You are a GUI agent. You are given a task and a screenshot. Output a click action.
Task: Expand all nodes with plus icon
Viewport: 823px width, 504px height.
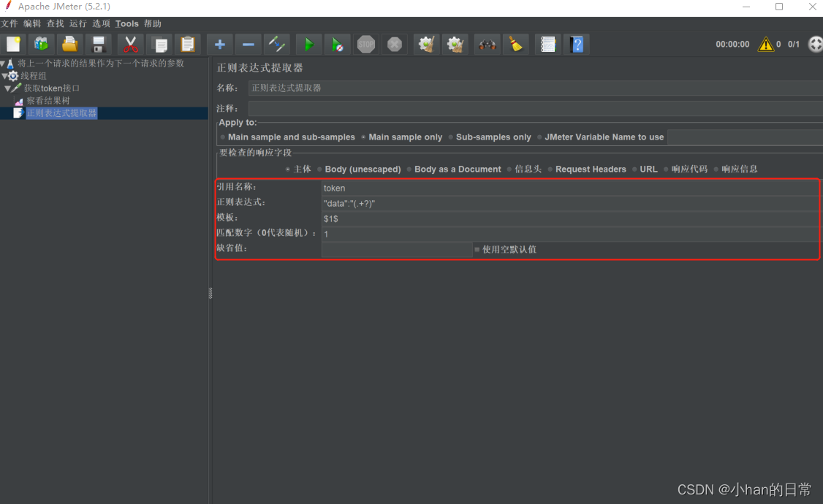(x=220, y=45)
